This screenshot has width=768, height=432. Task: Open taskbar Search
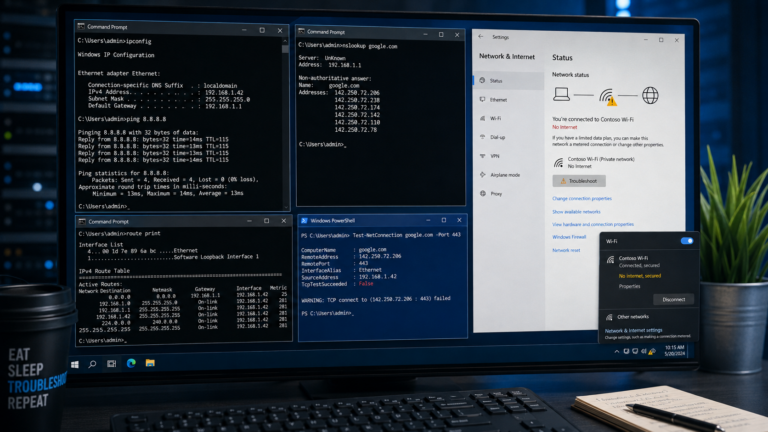click(x=93, y=364)
